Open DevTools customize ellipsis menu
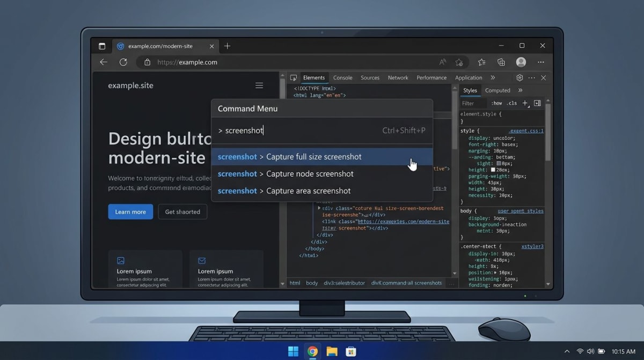This screenshot has height=360, width=644. pyautogui.click(x=532, y=78)
